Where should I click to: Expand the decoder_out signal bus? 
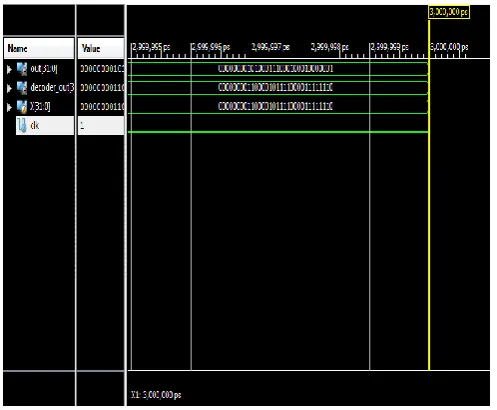point(9,88)
